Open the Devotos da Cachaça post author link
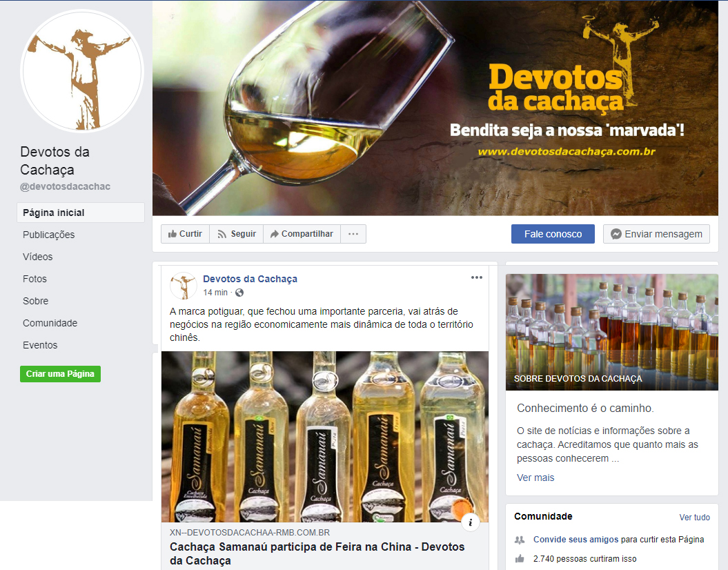This screenshot has width=728, height=570. point(250,279)
